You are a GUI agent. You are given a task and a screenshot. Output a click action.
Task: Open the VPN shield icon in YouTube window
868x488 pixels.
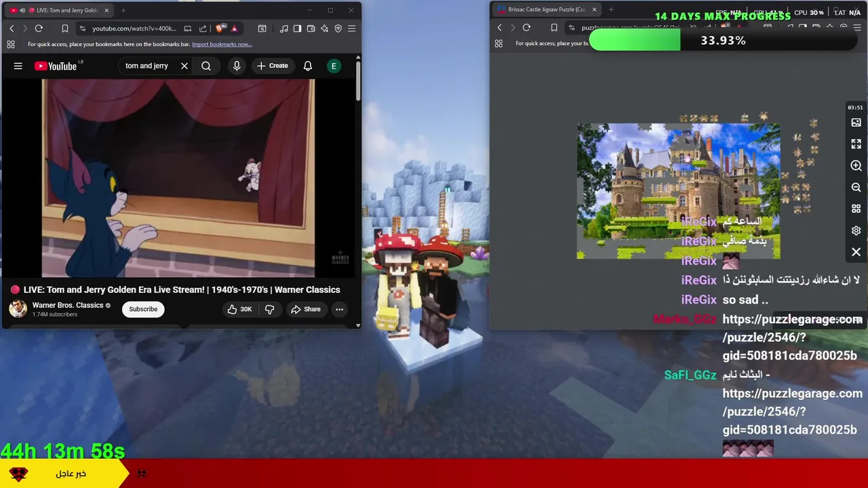[338, 28]
